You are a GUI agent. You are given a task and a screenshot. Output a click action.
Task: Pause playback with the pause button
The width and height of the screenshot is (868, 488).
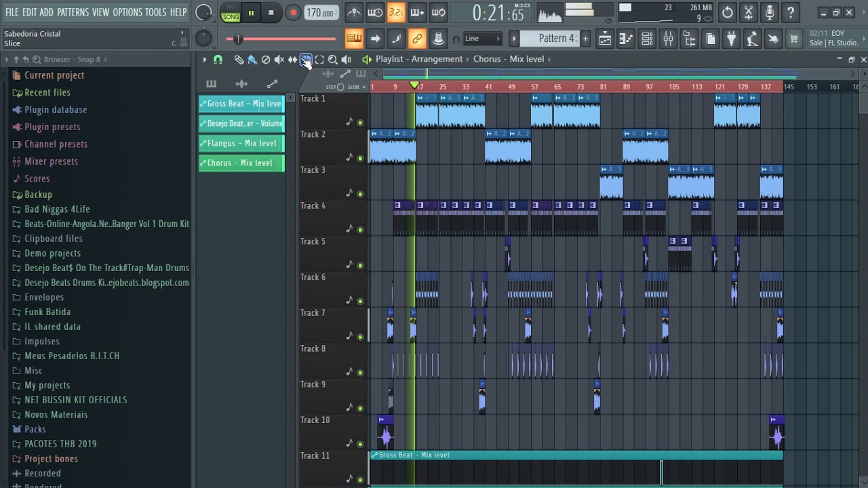pyautogui.click(x=251, y=13)
